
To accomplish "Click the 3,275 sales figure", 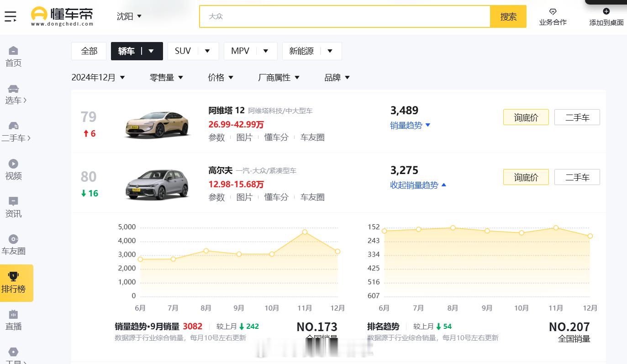I will point(404,170).
